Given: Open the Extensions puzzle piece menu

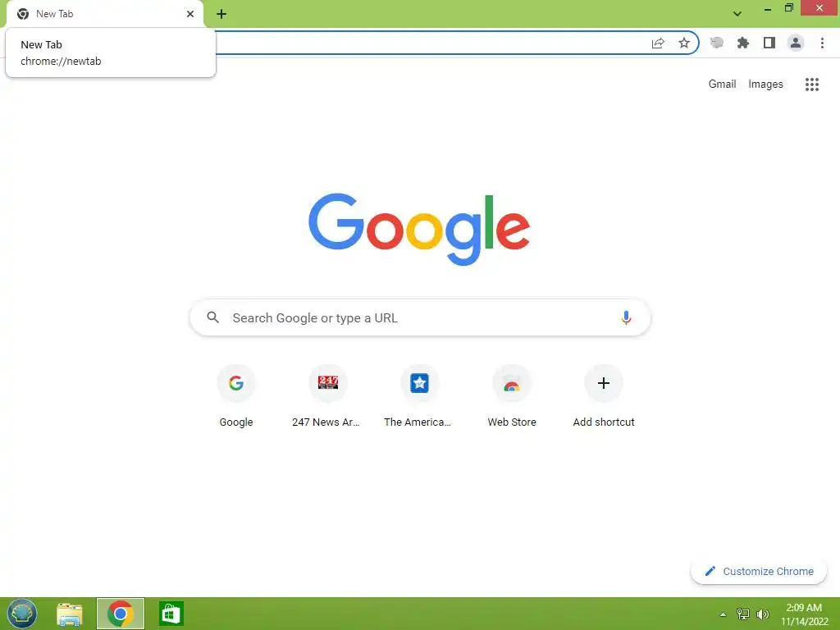Looking at the screenshot, I should 743,43.
